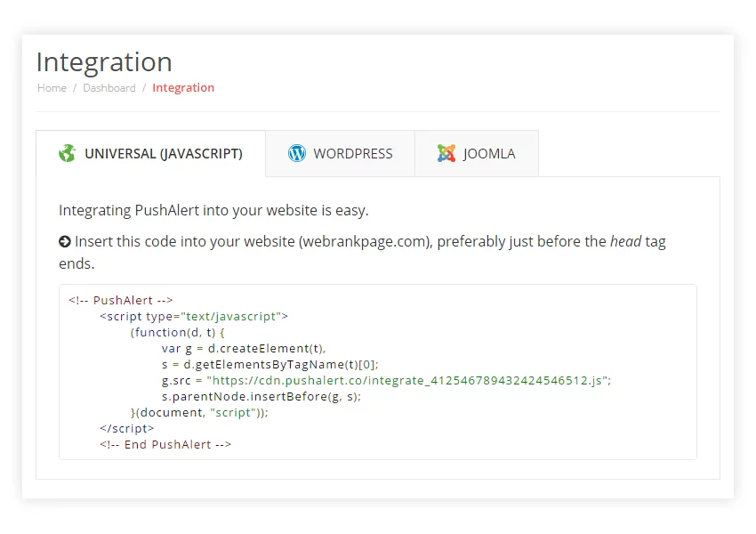Open the Dashboard breadcrumb link
Viewport: 756px width, 534px height.
click(109, 88)
